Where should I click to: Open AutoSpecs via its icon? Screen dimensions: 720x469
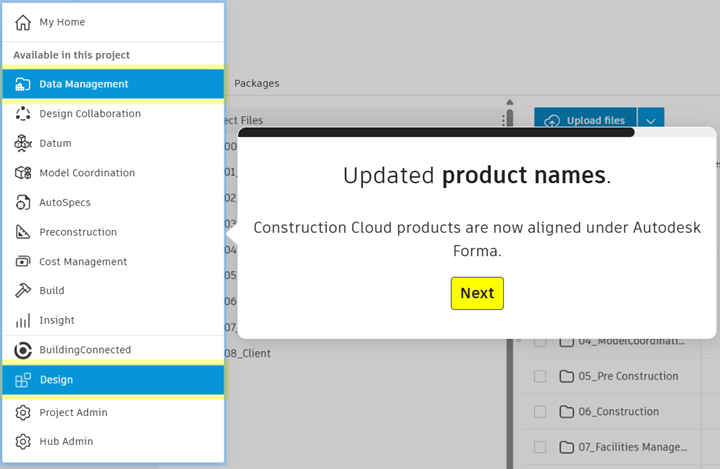(23, 202)
